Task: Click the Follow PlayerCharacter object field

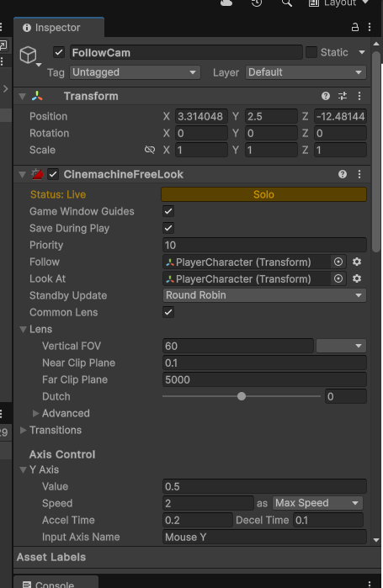Action: tap(247, 262)
